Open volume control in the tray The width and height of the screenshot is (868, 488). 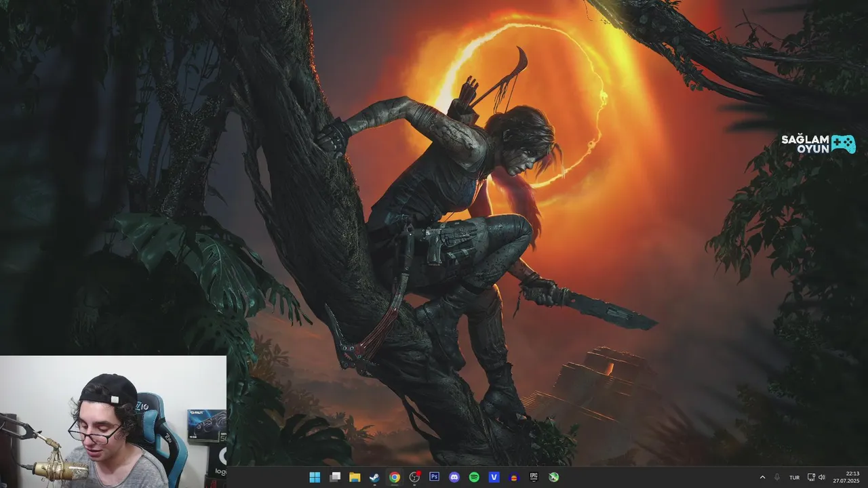click(822, 477)
